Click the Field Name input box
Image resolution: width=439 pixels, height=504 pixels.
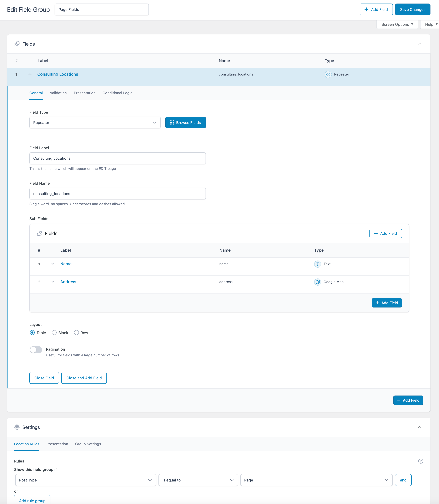117,194
